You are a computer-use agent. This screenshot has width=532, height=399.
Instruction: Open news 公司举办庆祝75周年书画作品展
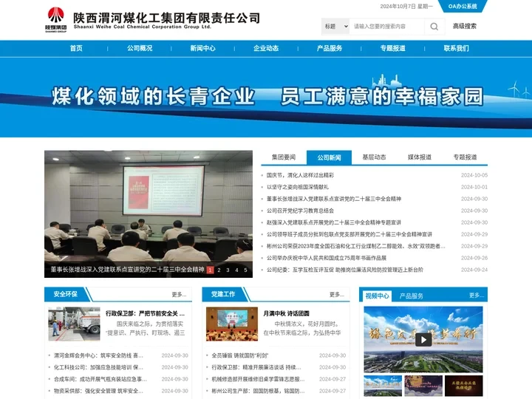point(327,258)
